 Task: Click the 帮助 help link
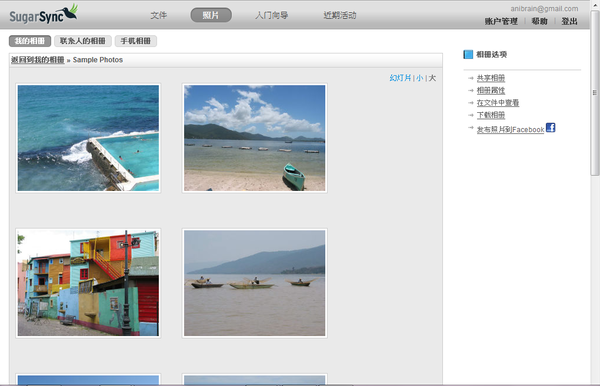pyautogui.click(x=540, y=21)
